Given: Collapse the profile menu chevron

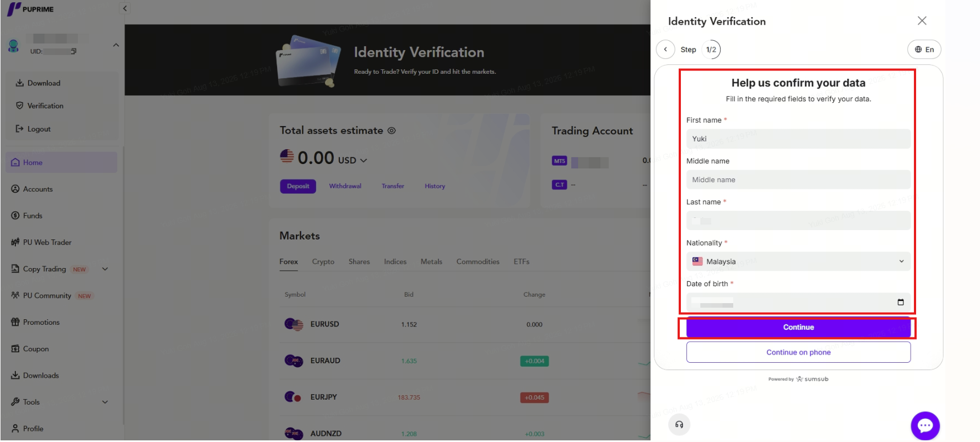Looking at the screenshot, I should coord(116,45).
